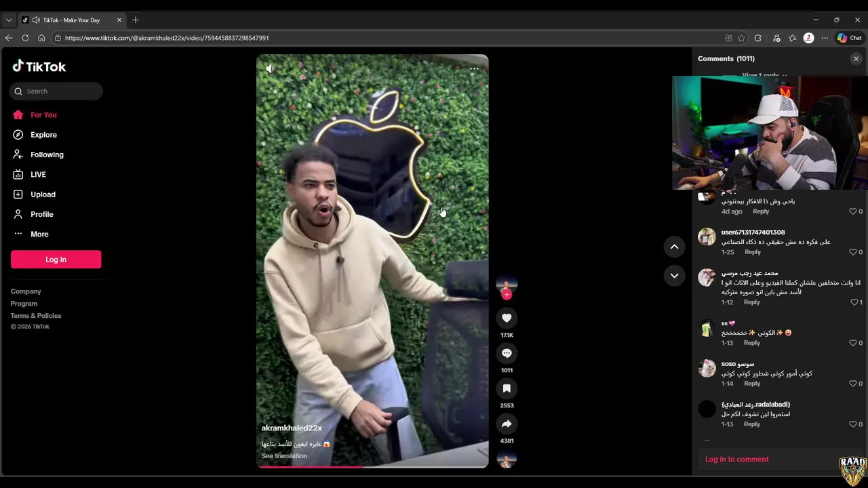This screenshot has width=868, height=488.
Task: Open the Terms & Policies link
Action: tap(36, 316)
